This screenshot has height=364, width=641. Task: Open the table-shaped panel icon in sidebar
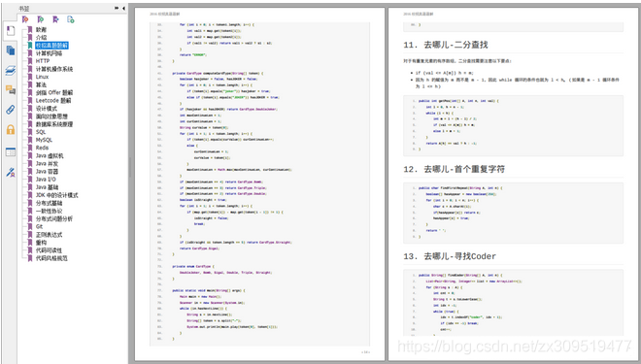(x=11, y=151)
